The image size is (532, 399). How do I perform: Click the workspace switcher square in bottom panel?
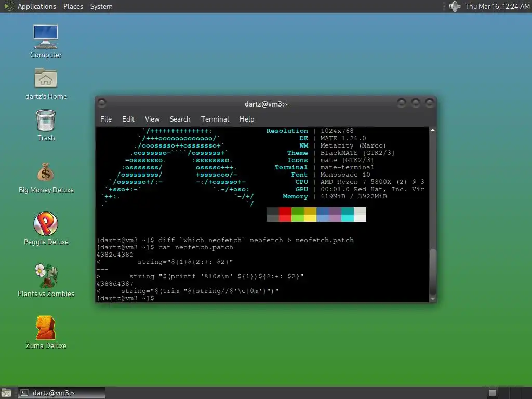click(493, 393)
